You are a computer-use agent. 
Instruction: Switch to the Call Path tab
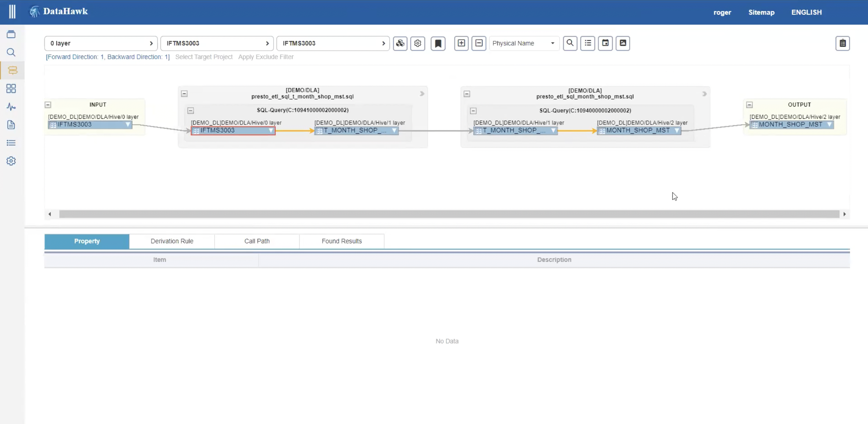(257, 241)
